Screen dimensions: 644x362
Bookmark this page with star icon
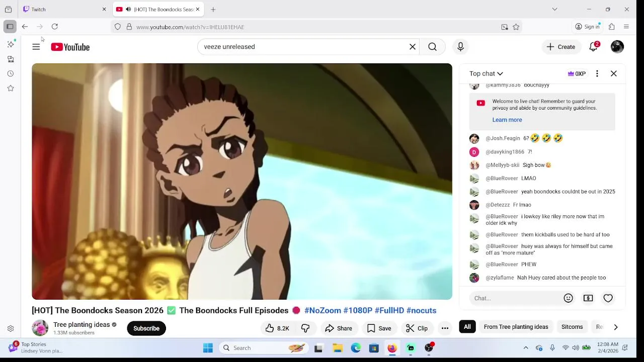[516, 27]
